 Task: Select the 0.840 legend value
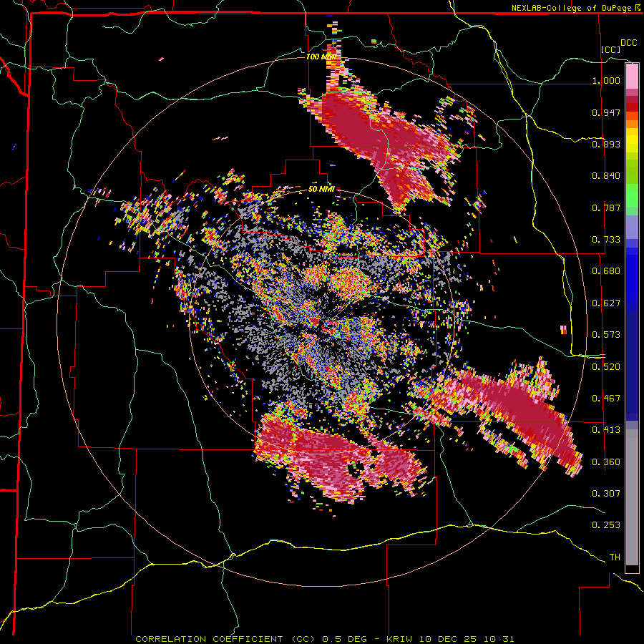click(606, 176)
